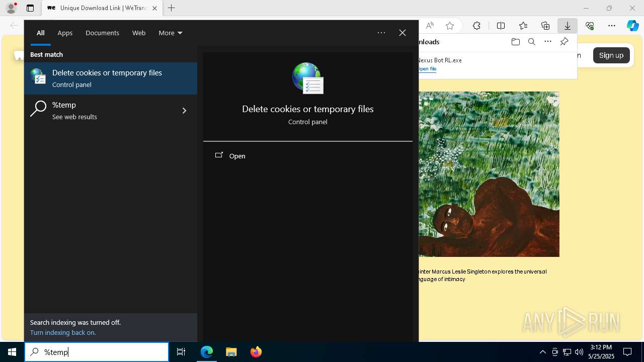Show hidden system tray icons
This screenshot has height=362, width=644.
542,352
